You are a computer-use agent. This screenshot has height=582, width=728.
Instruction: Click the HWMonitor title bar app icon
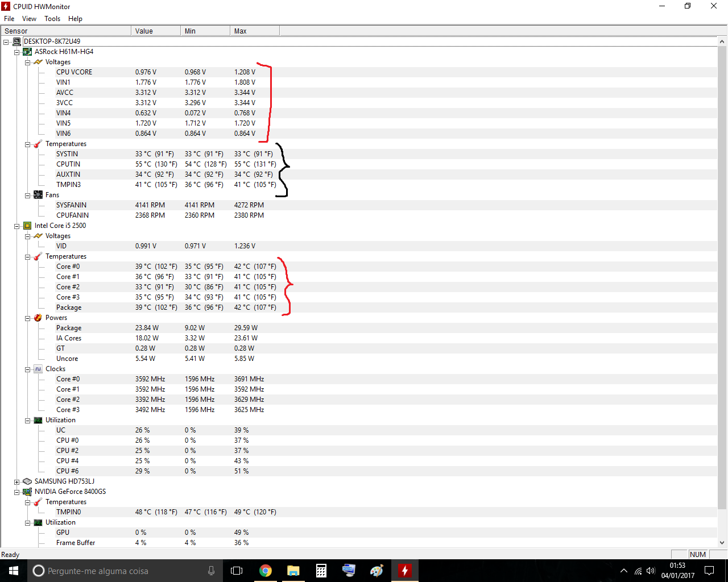(6, 6)
